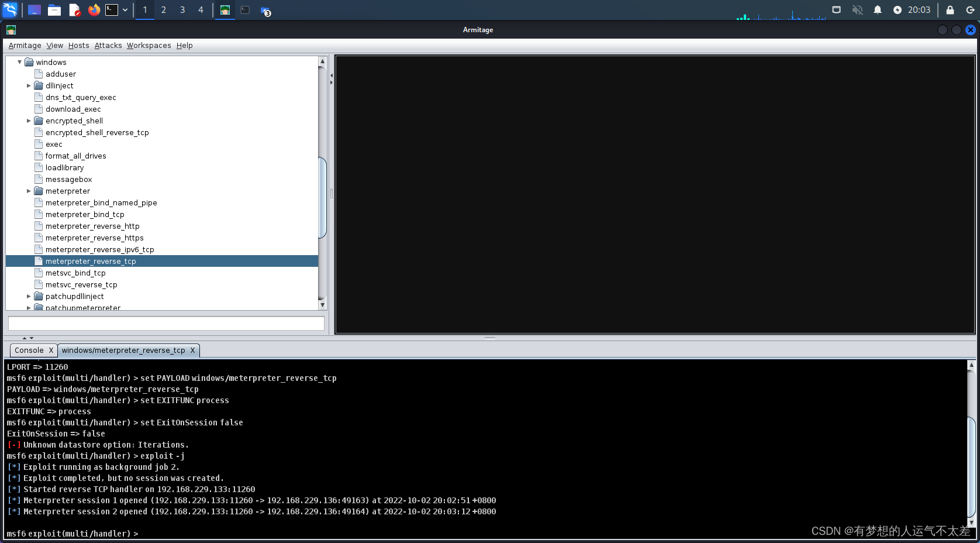The width and height of the screenshot is (980, 543).
Task: Expand the patchupdllinject folder
Action: 29,296
